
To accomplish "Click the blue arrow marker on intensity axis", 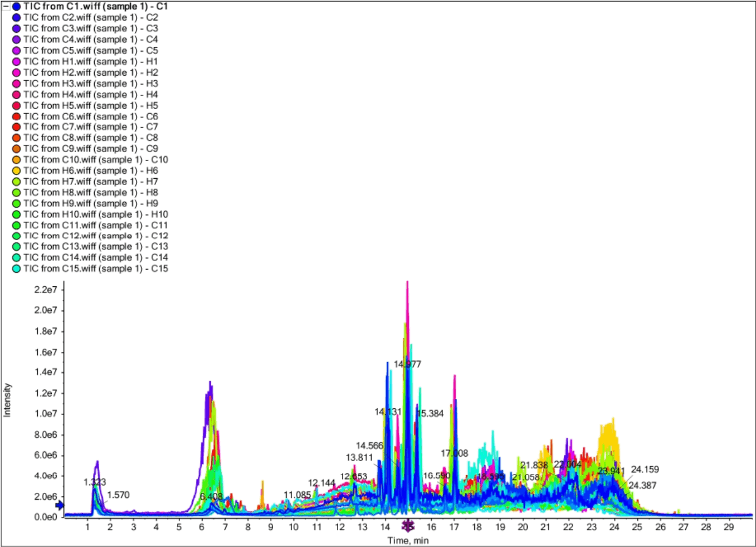I will 60,506.
